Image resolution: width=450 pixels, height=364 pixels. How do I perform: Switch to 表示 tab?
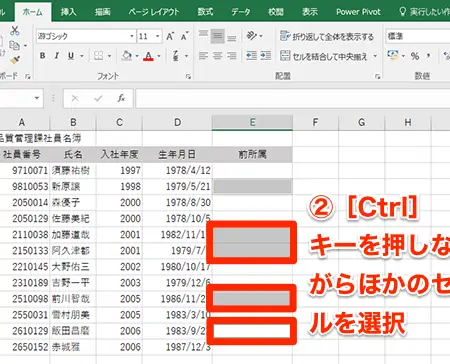pos(310,12)
